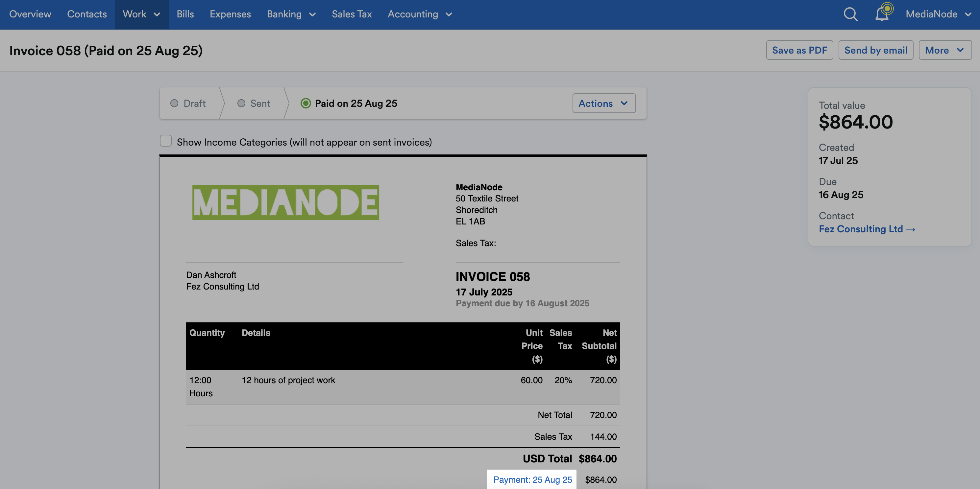
Task: Open the notifications bell icon
Action: (882, 14)
